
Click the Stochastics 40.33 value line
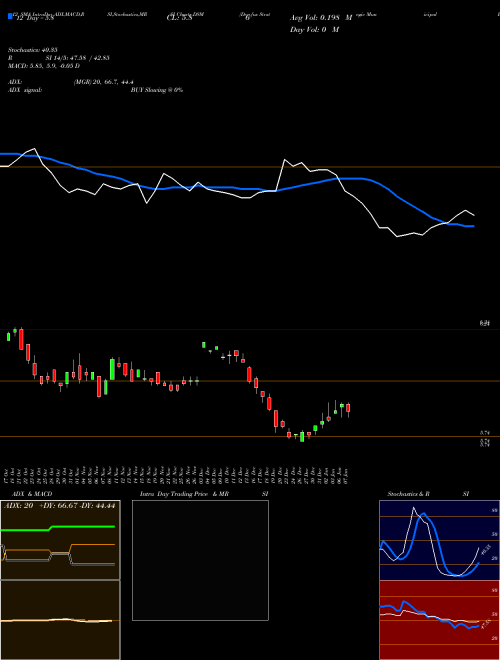(x=32, y=50)
